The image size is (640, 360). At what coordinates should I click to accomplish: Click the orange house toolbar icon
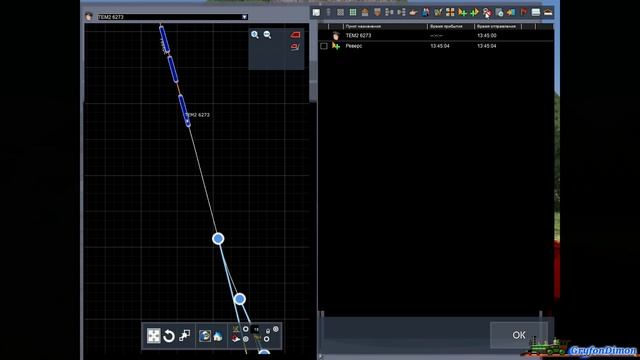pyautogui.click(x=365, y=13)
